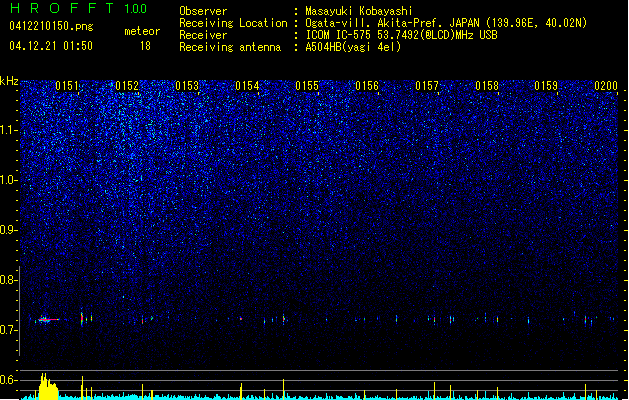Click the 0.8 kHz axis label
Image resolution: width=629 pixels, height=400 pixels.
pyautogui.click(x=8, y=280)
